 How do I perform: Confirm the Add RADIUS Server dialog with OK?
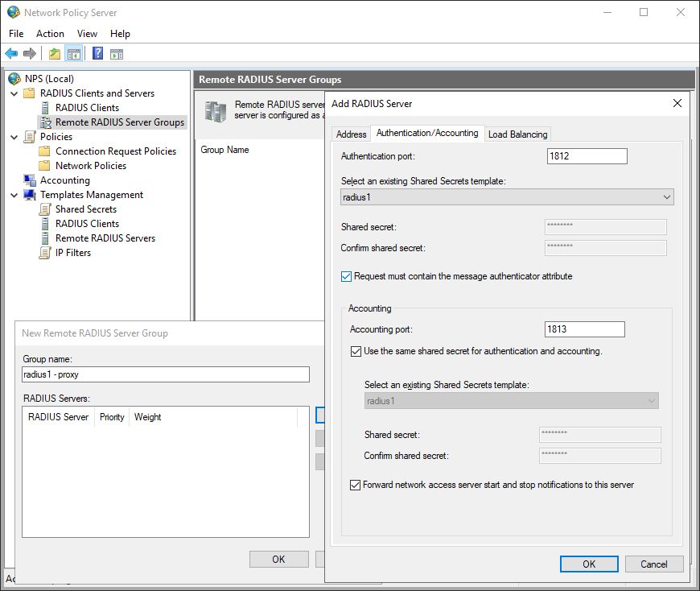589,564
